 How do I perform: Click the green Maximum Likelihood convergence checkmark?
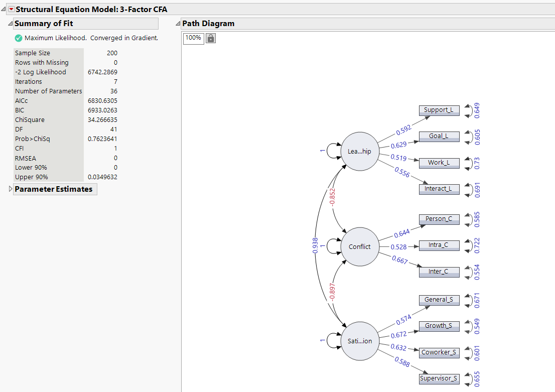pos(19,38)
